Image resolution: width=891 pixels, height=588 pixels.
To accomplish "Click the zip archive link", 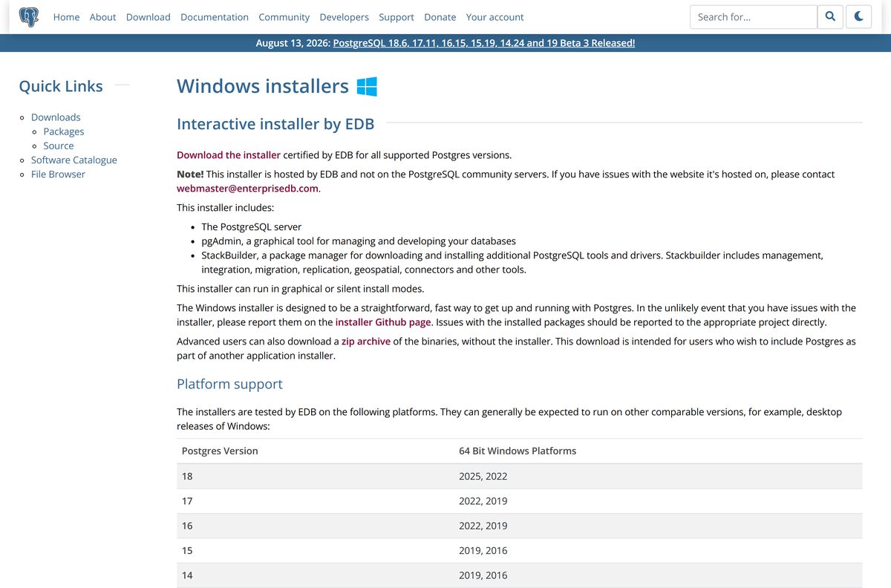I will tap(366, 342).
